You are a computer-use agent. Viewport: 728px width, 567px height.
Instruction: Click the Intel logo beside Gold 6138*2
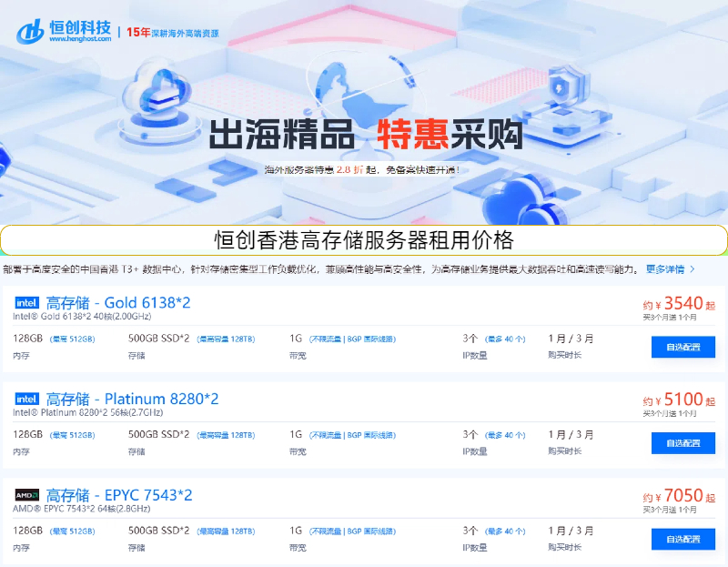[x=27, y=303]
